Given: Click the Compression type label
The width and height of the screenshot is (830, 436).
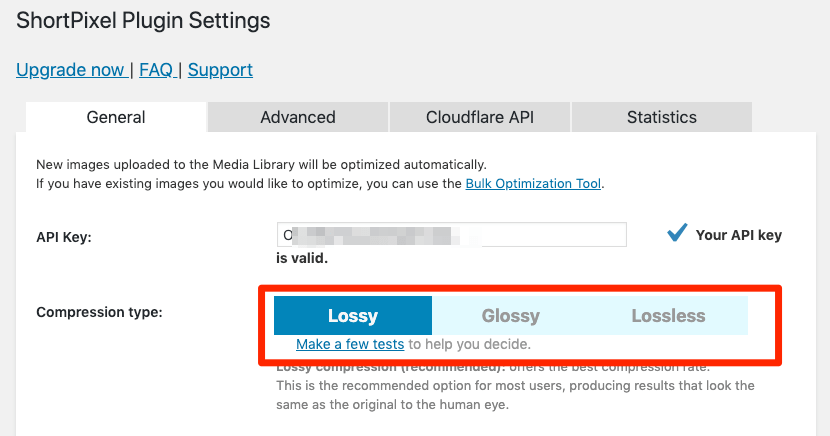Looking at the screenshot, I should [x=99, y=312].
